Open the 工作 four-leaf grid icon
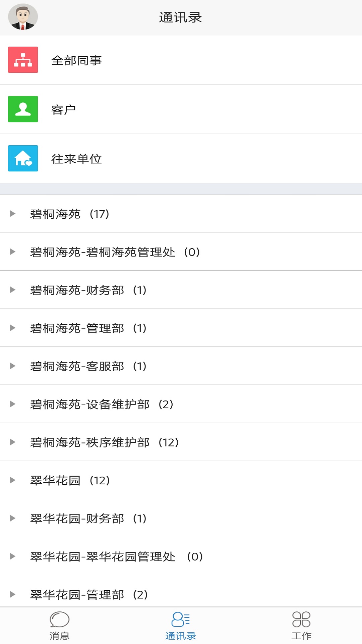Viewport: 362px width, 644px height. (x=301, y=620)
